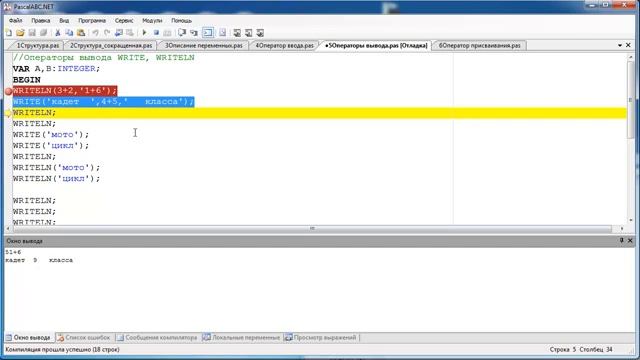Pin the Окно вывода panel
640x360 pixels.
[622, 240]
